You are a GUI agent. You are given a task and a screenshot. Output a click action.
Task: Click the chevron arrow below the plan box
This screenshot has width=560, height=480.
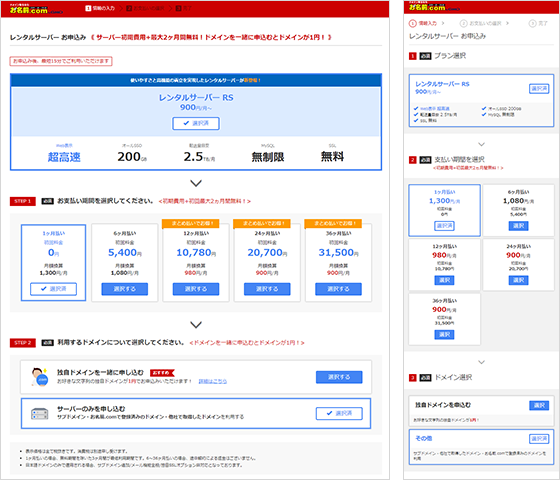pyautogui.click(x=196, y=183)
